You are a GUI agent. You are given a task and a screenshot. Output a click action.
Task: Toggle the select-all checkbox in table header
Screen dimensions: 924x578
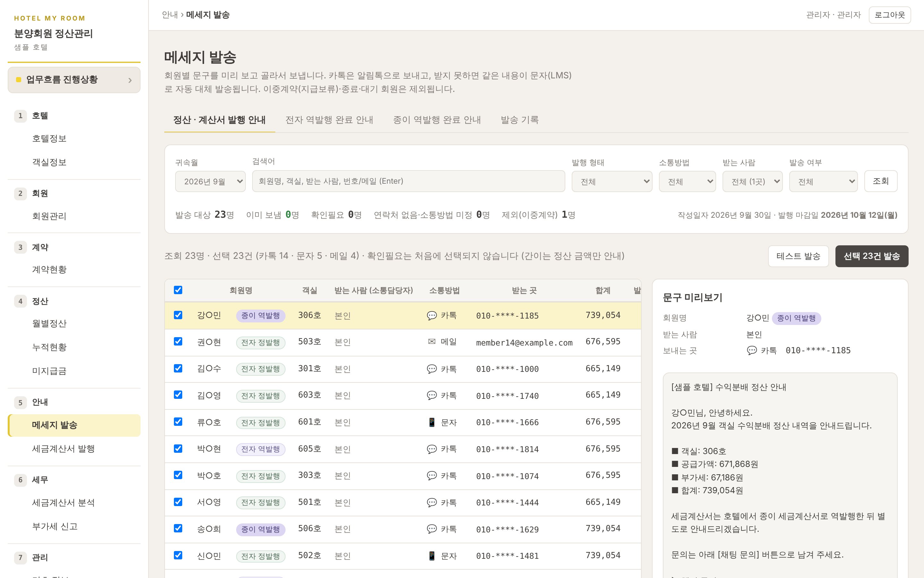178,290
